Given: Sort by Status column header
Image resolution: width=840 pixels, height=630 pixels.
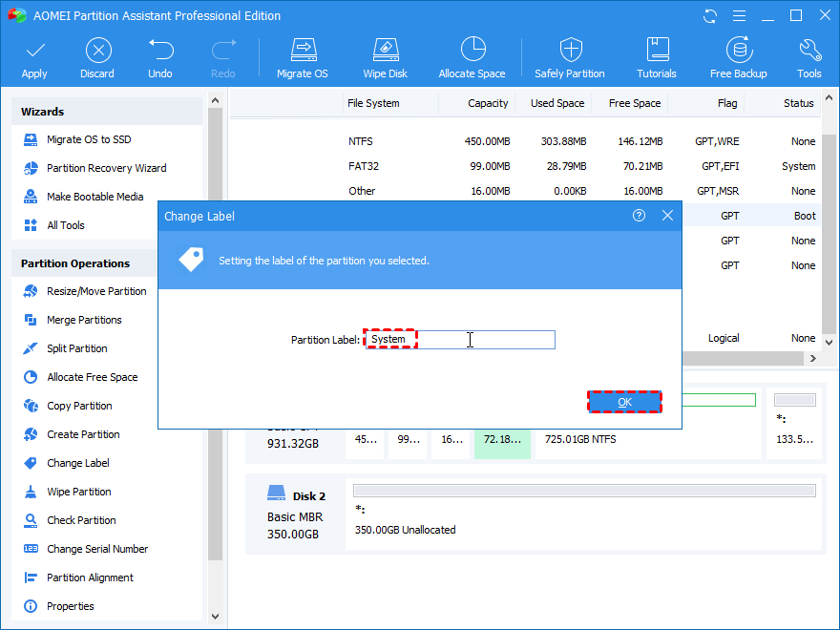Looking at the screenshot, I should (798, 103).
